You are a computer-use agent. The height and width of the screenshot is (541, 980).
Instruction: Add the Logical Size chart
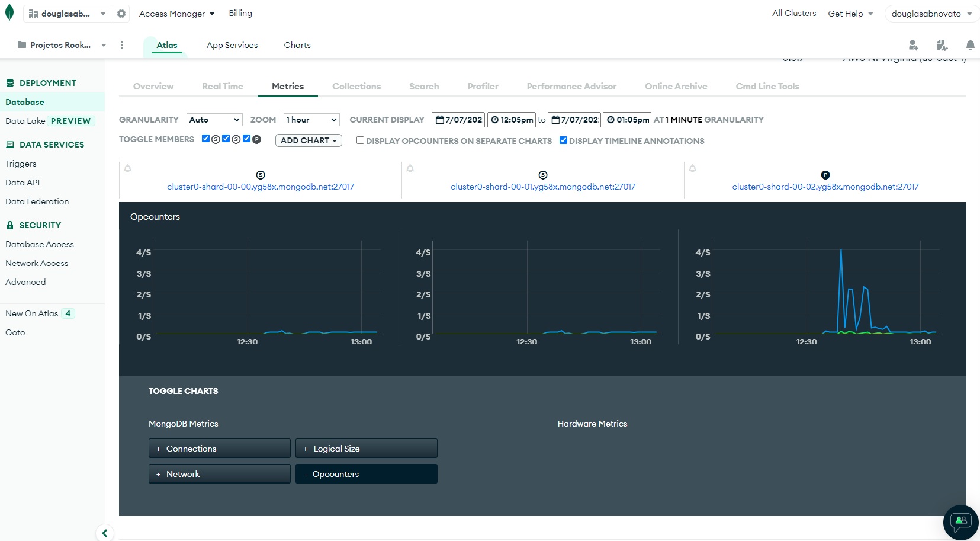coord(367,449)
